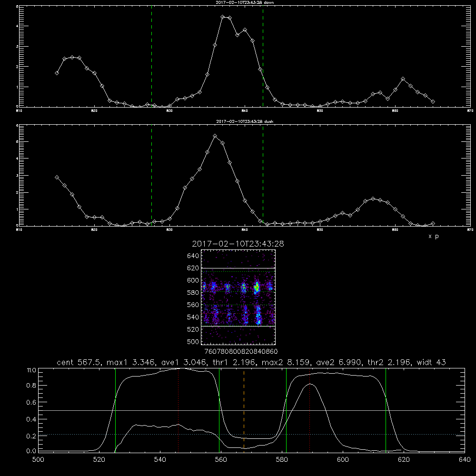Select the left green dashed line in dawn plot
Image resolution: width=476 pixels, height=476 pixels.
click(x=151, y=56)
